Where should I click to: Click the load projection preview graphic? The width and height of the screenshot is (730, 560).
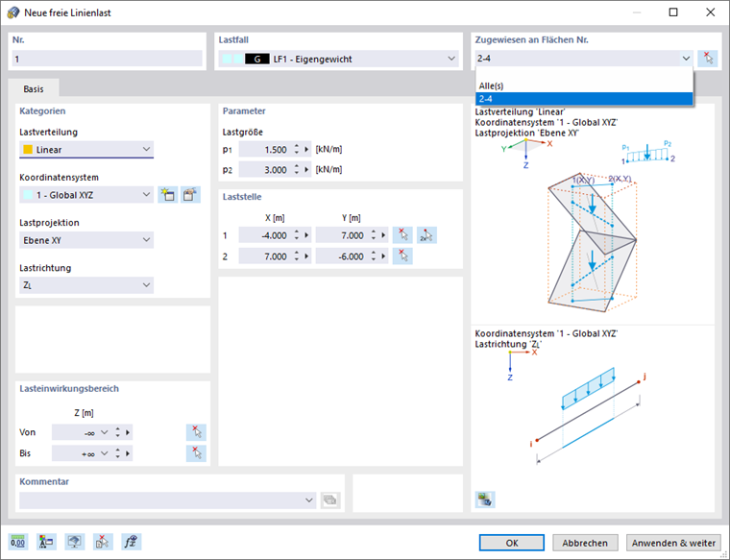pos(592,226)
